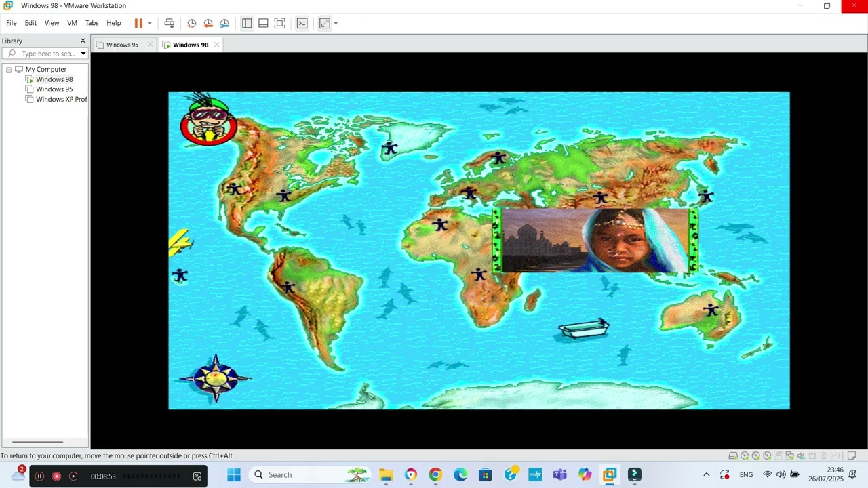Close the Windows 98 tab
The image size is (868, 488).
(x=216, y=45)
